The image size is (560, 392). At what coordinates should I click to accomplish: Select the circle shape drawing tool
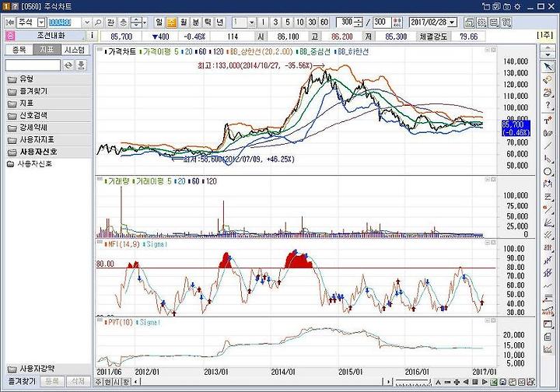coord(548,171)
